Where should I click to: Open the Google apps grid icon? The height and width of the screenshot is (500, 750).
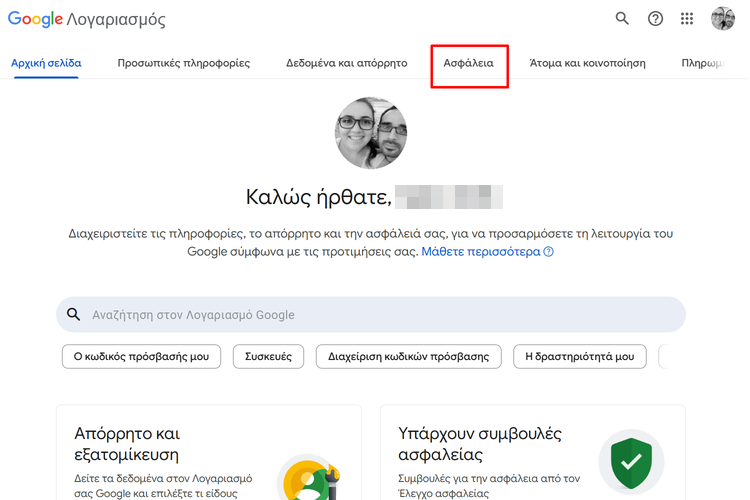tap(687, 19)
